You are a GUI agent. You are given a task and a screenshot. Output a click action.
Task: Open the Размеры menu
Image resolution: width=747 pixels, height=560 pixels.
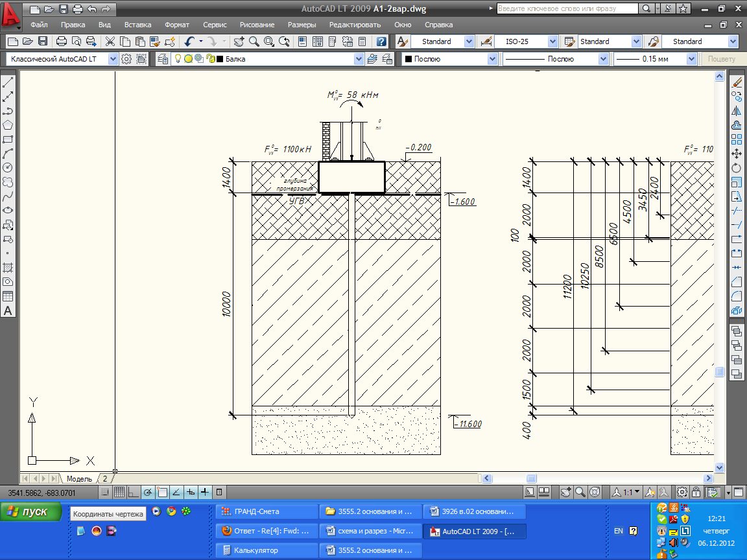point(302,25)
